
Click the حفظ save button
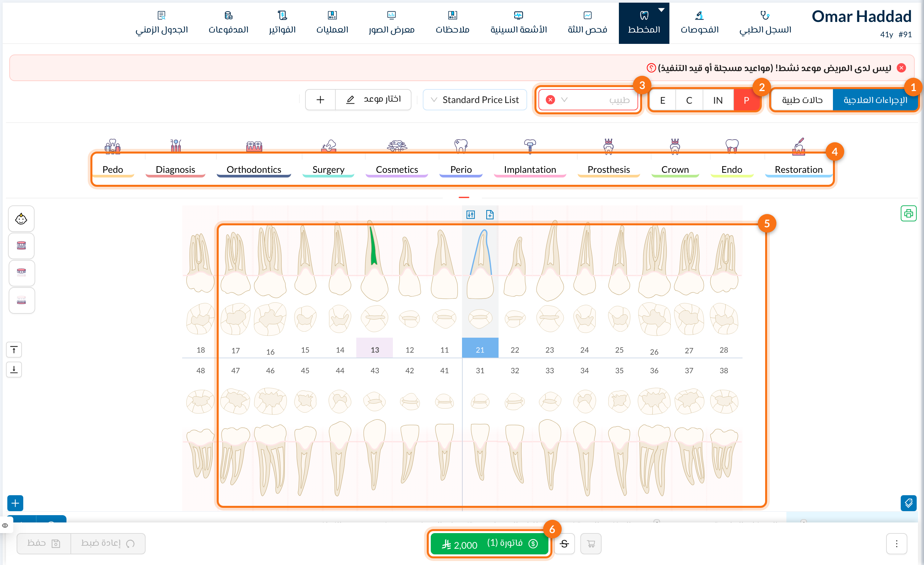coord(44,544)
